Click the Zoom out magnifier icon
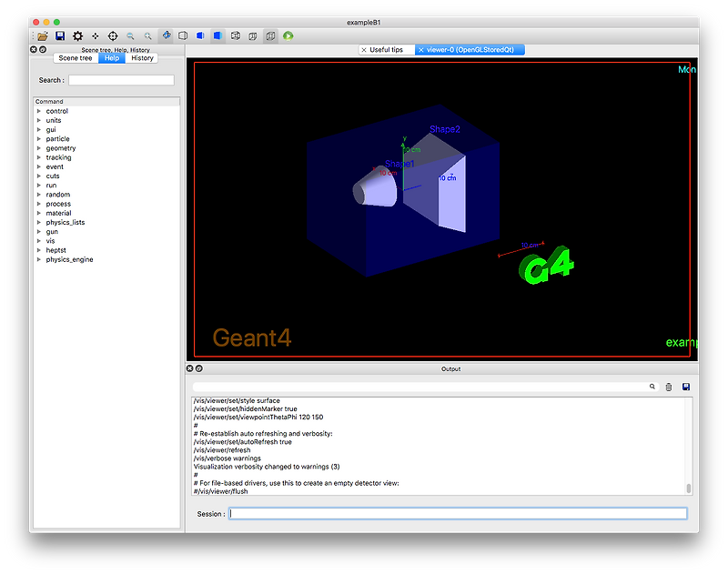Image resolution: width=728 pixels, height=574 pixels. coord(130,35)
